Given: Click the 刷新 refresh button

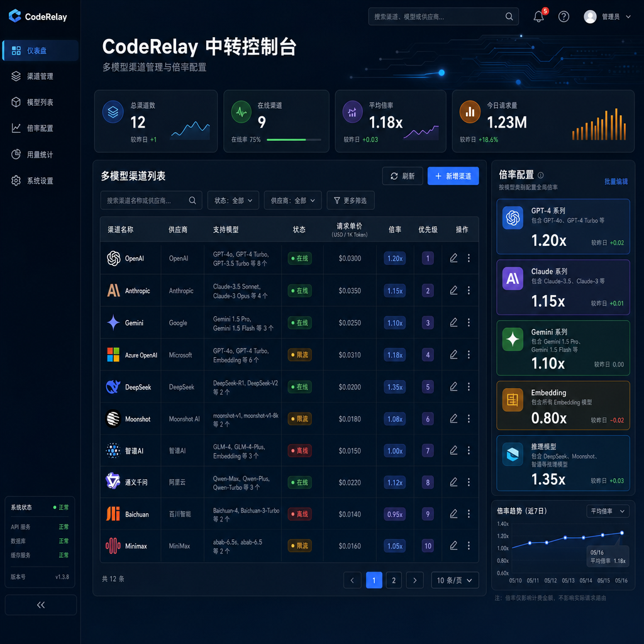Looking at the screenshot, I should tap(402, 176).
